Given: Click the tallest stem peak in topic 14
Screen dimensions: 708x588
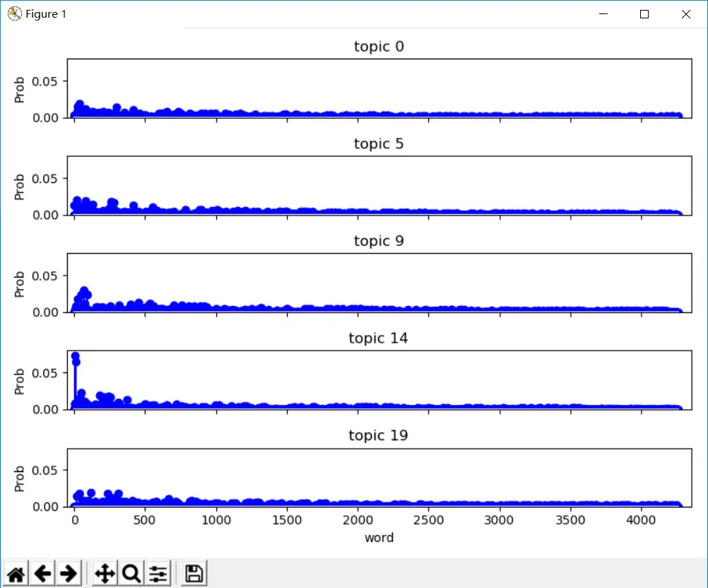Looking at the screenshot, I should [75, 356].
